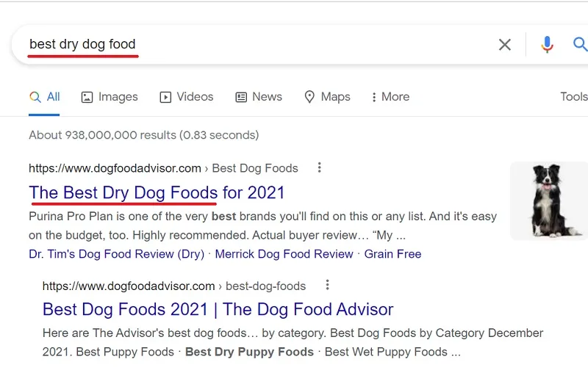The image size is (588, 373).
Task: Clear the search query with the X icon
Action: tap(504, 45)
